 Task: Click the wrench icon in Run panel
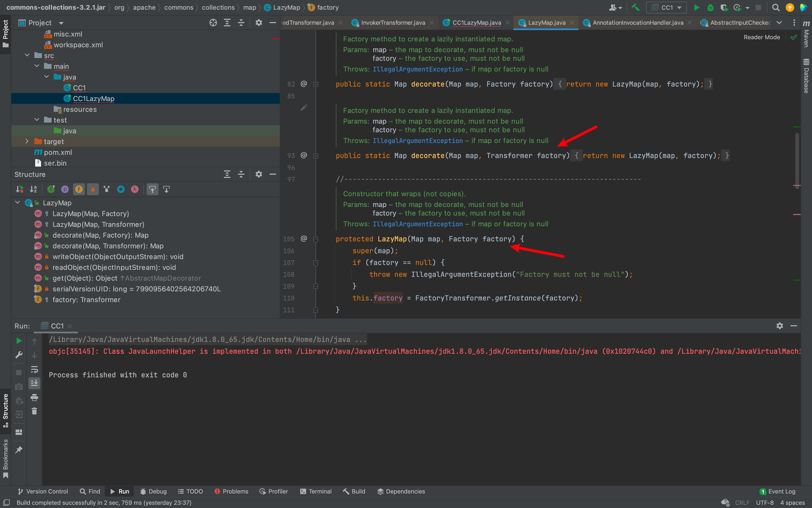tap(19, 355)
